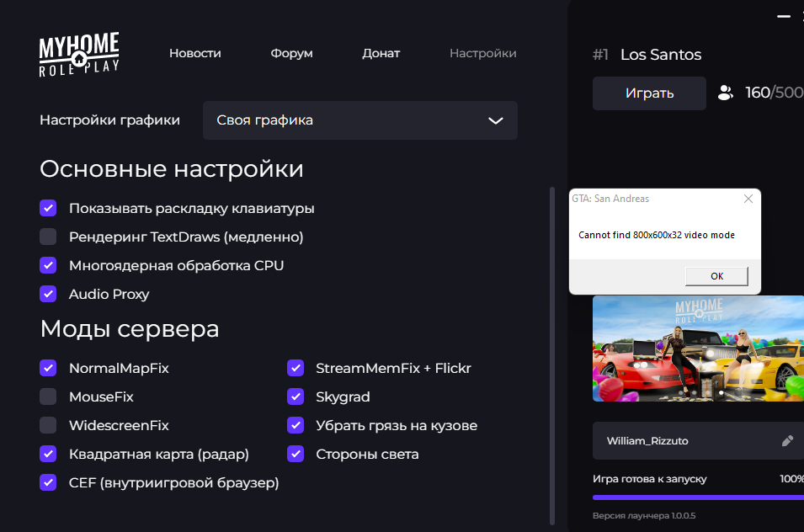Toggle StreamMemFix + Flickr checkbox
Image resolution: width=804 pixels, height=532 pixels.
coord(296,368)
